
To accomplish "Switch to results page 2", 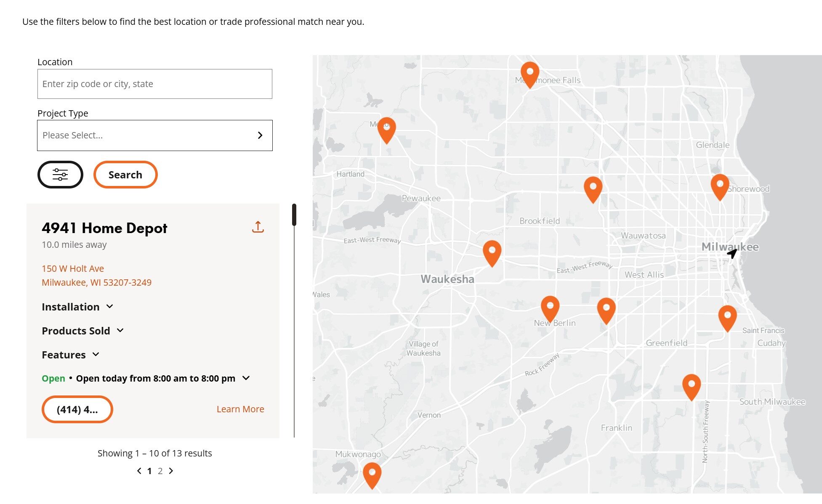I will pyautogui.click(x=160, y=471).
